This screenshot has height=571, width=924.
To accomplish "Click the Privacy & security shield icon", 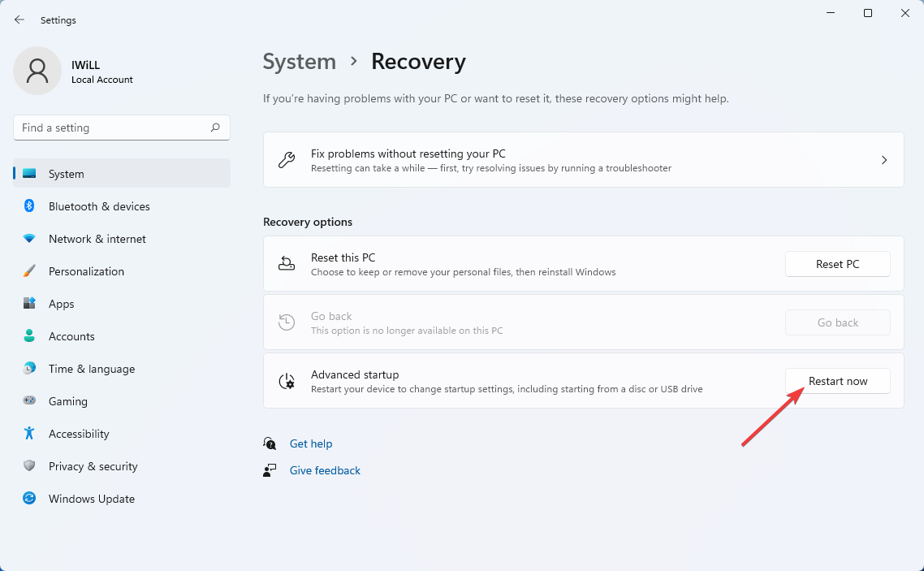I will pyautogui.click(x=29, y=465).
